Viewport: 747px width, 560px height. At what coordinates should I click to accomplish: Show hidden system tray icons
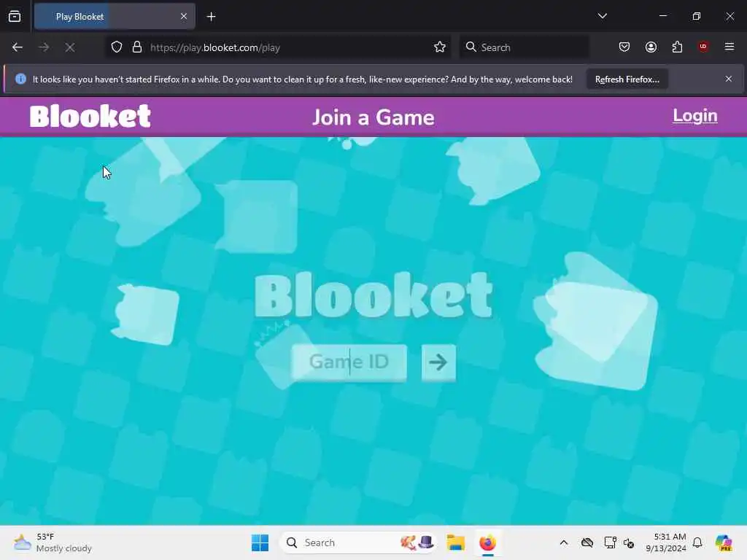pyautogui.click(x=564, y=542)
